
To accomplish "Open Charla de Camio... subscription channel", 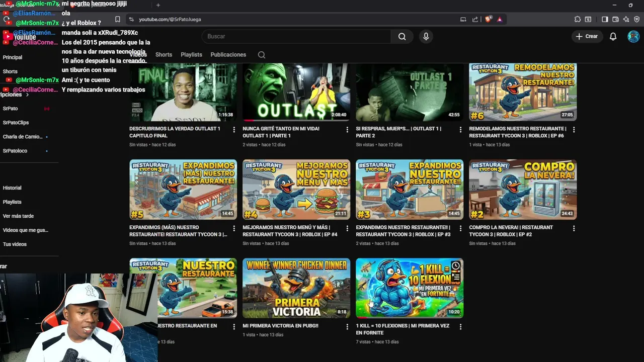I will tap(23, 137).
